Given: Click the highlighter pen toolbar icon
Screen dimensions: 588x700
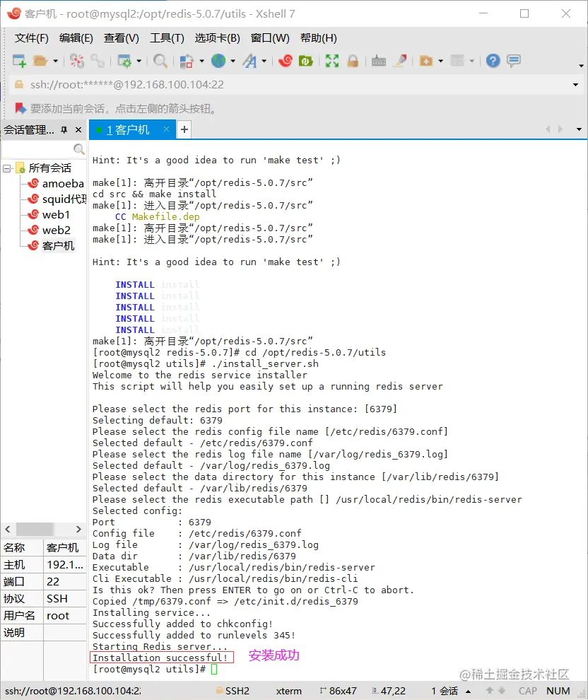Looking at the screenshot, I should [400, 61].
